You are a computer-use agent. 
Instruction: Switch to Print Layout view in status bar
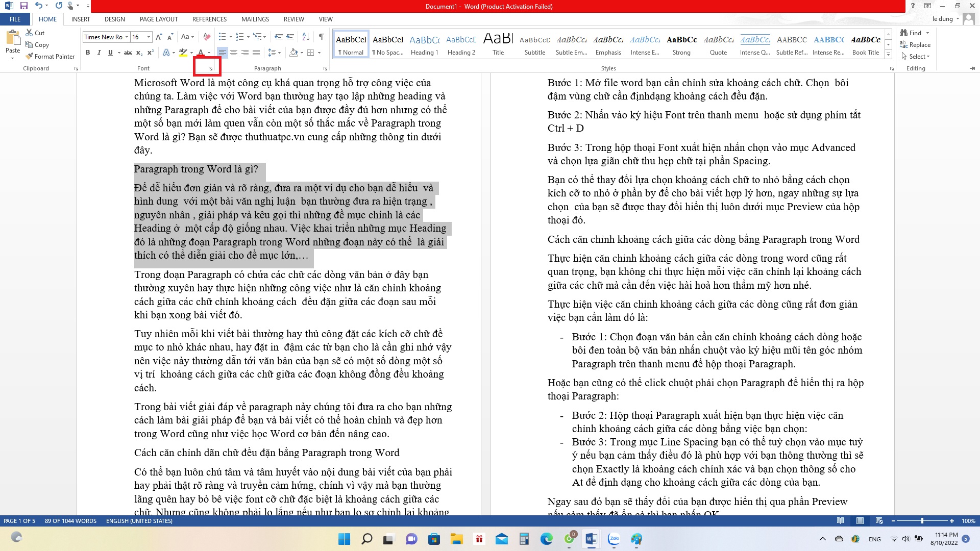[x=860, y=521]
